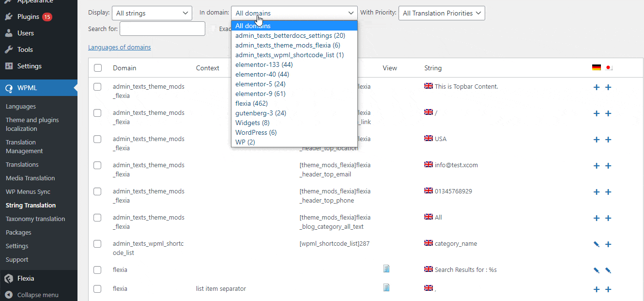Navigate to Translation Management
Image resolution: width=644 pixels, height=301 pixels.
pos(24,147)
